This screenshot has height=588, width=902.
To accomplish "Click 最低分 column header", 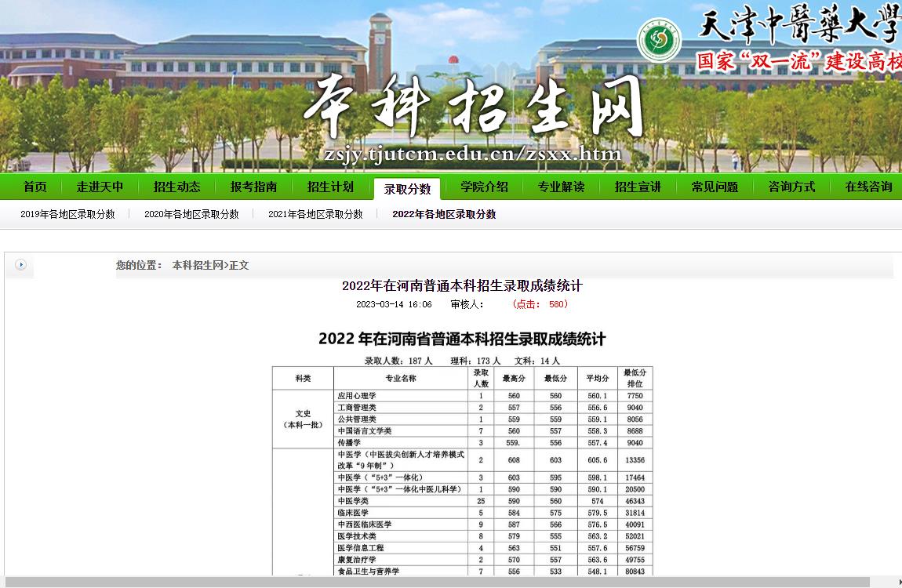I will click(555, 378).
